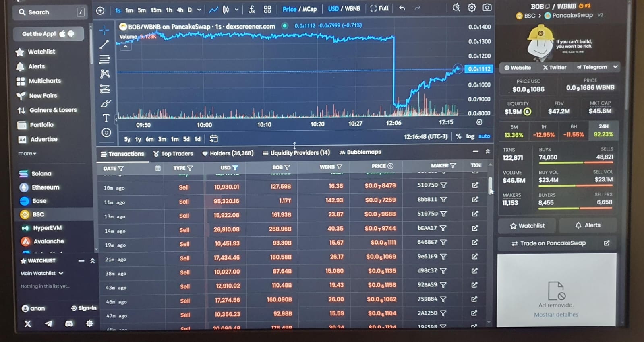This screenshot has height=342, width=644.
Task: Take a chart screenshot with camera icon
Action: coord(487,8)
